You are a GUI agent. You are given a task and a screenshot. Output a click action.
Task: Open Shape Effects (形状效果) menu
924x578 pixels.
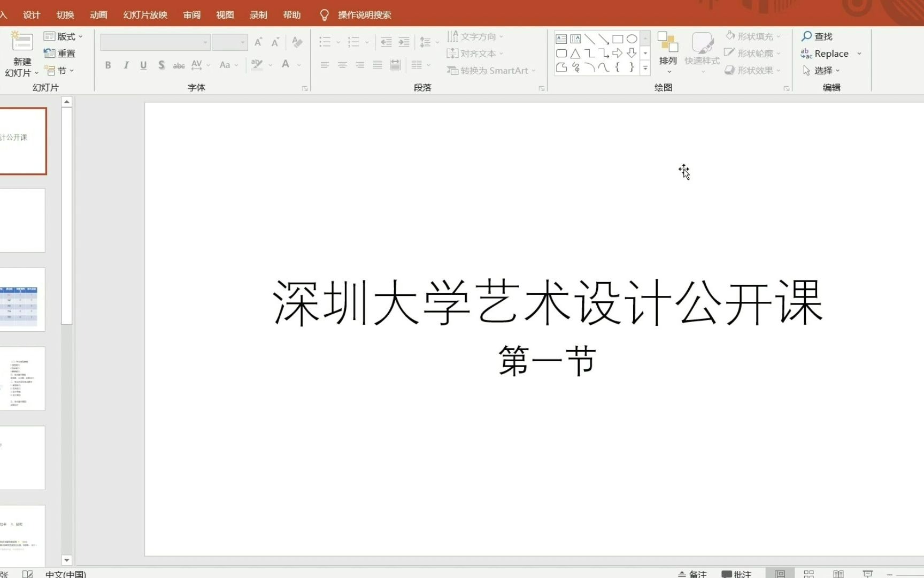(753, 71)
